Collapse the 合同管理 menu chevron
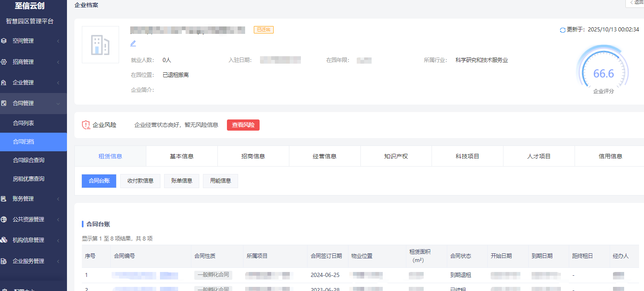This screenshot has width=644, height=291. [x=58, y=103]
